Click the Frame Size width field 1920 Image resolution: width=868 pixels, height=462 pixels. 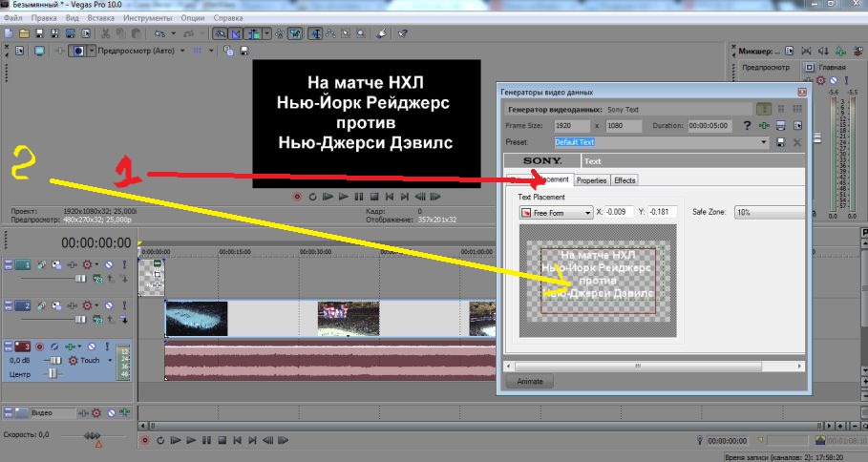coord(572,126)
